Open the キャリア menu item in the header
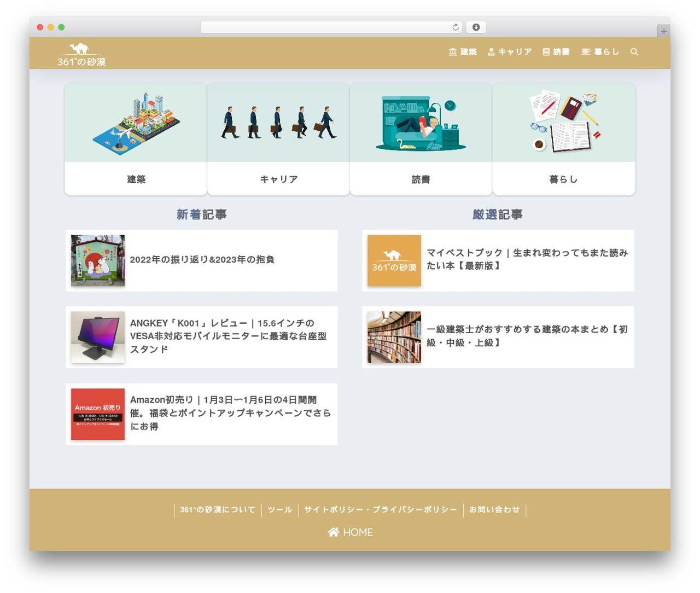This screenshot has height=593, width=700. click(x=510, y=52)
